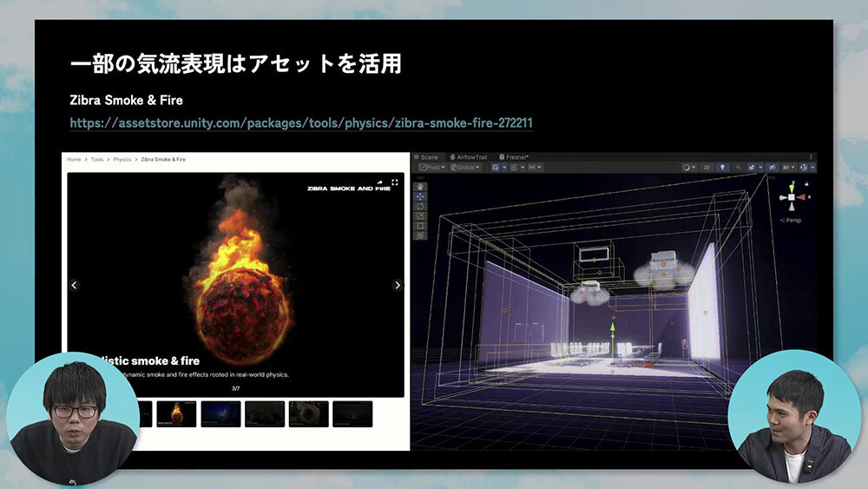This screenshot has height=489, width=868.
Task: Open the Pivot dropdown
Action: (431, 167)
